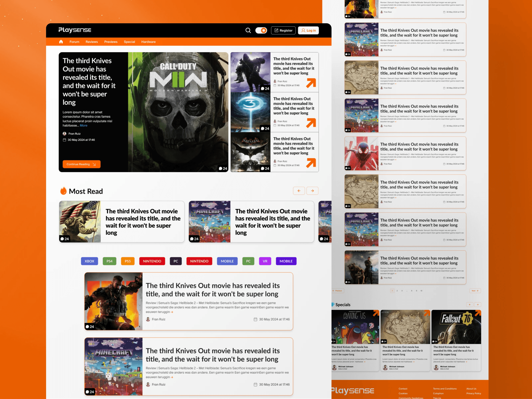Select the NINTENDO tag right after PS5

click(x=152, y=261)
